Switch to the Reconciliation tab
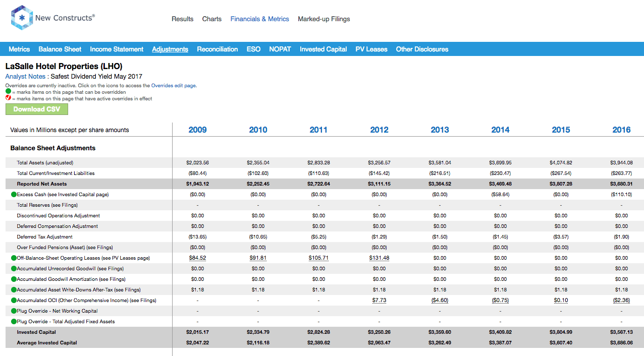 click(218, 49)
